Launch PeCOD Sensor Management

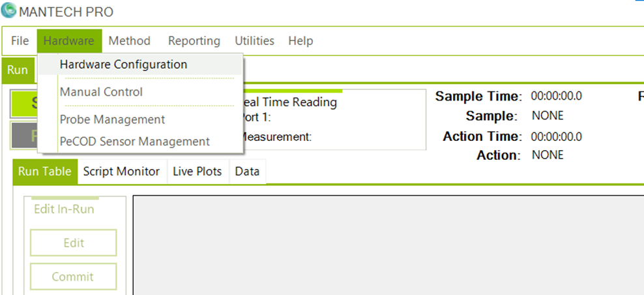134,142
